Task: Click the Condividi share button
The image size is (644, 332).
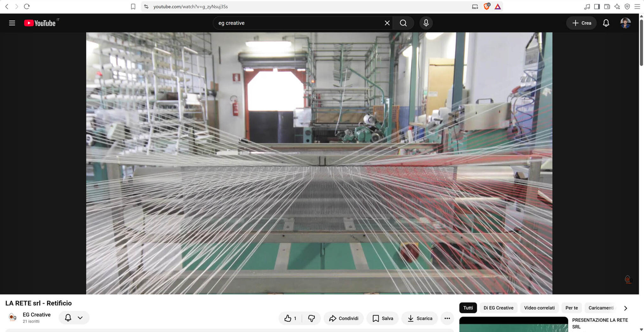Action: [x=344, y=318]
